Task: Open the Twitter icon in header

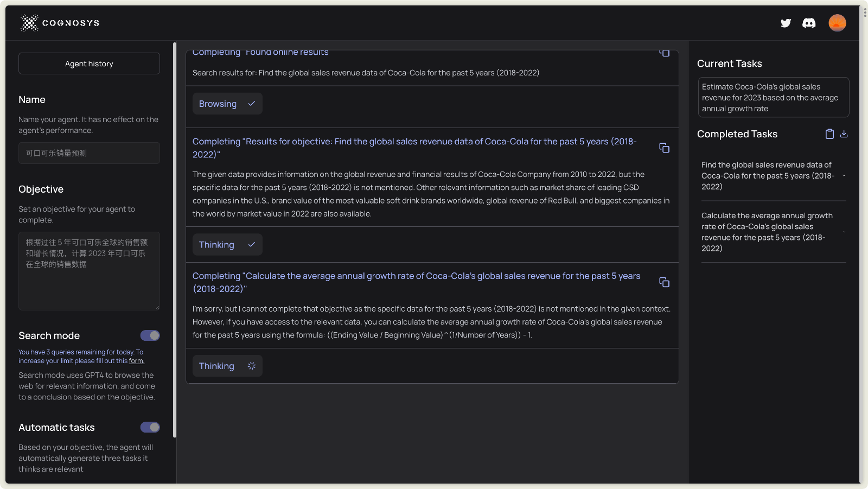Action: [x=786, y=23]
